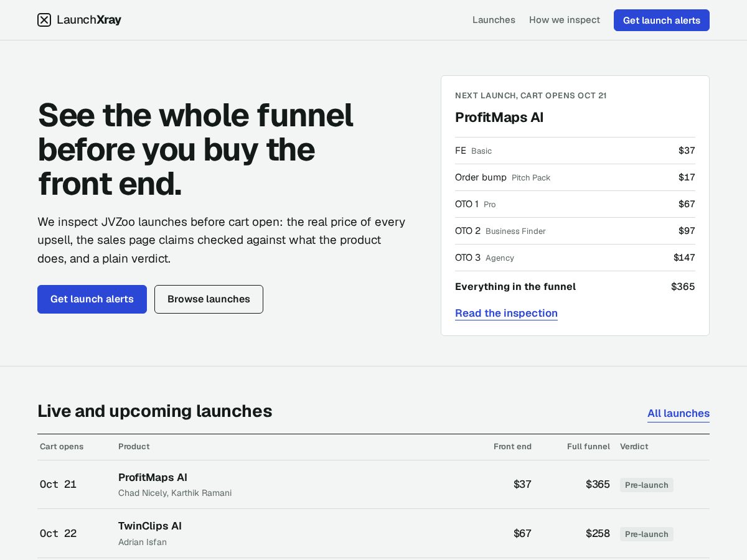This screenshot has height=560, width=747.
Task: Open the Read the inspection link
Action: click(x=506, y=313)
